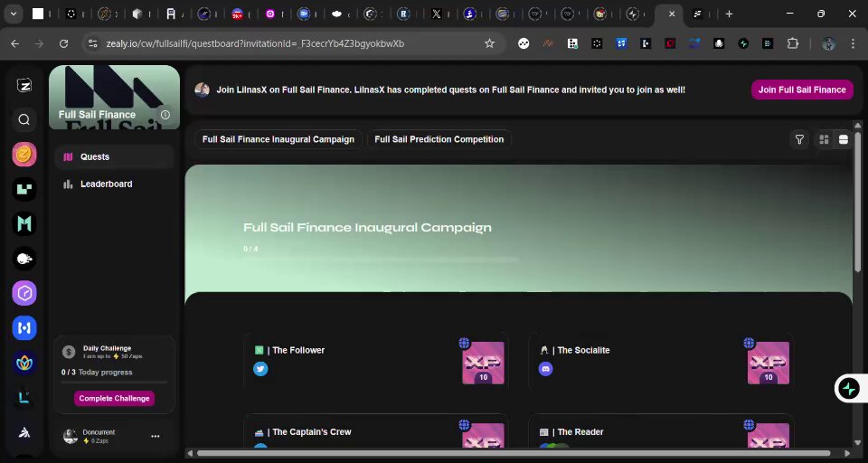Open the teal L community icon

click(x=24, y=397)
